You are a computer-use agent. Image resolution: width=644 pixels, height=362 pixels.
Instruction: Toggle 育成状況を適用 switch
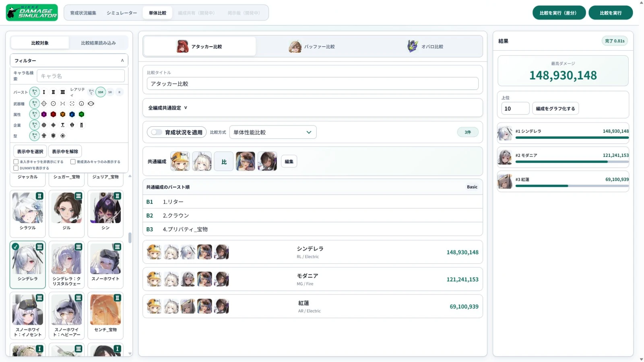[x=156, y=132]
